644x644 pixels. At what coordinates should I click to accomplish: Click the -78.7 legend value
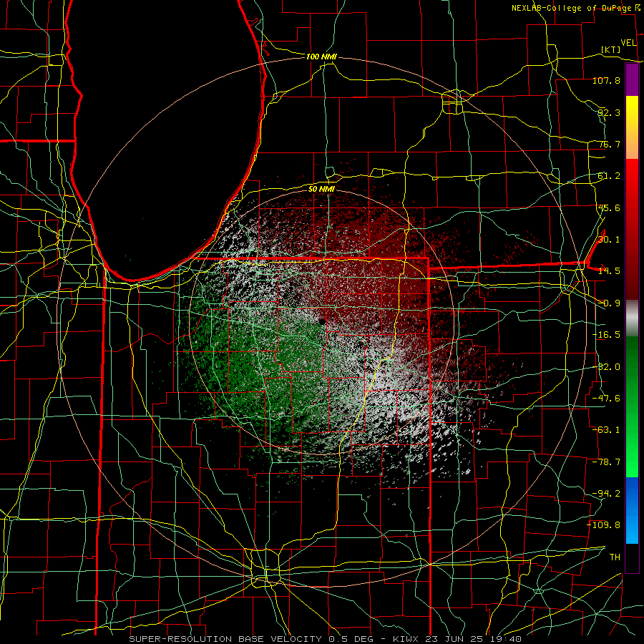pos(606,462)
